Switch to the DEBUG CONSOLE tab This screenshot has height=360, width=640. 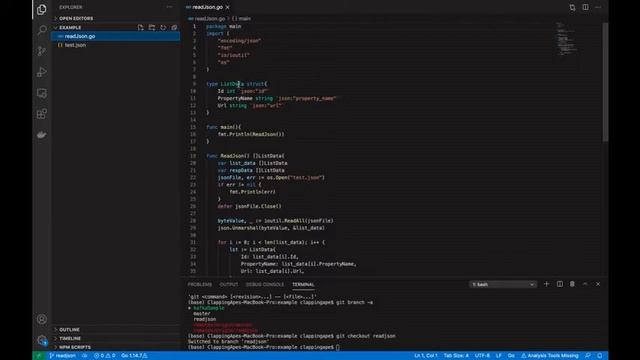264,284
